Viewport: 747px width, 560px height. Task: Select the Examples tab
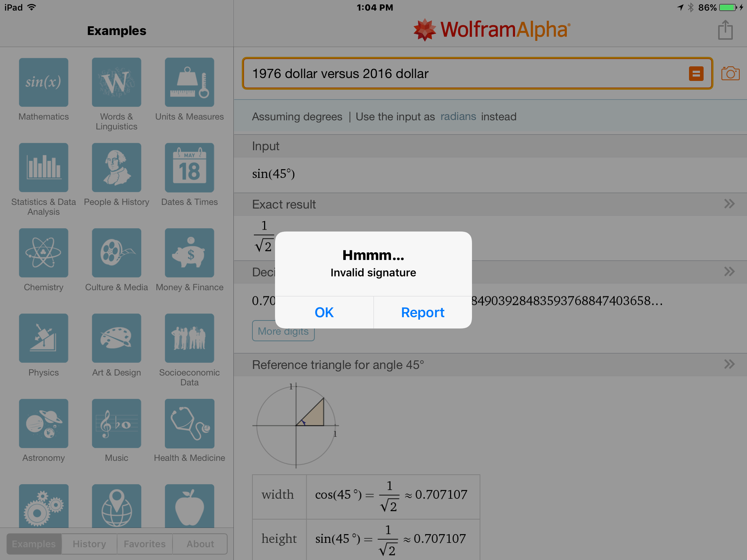[34, 544]
